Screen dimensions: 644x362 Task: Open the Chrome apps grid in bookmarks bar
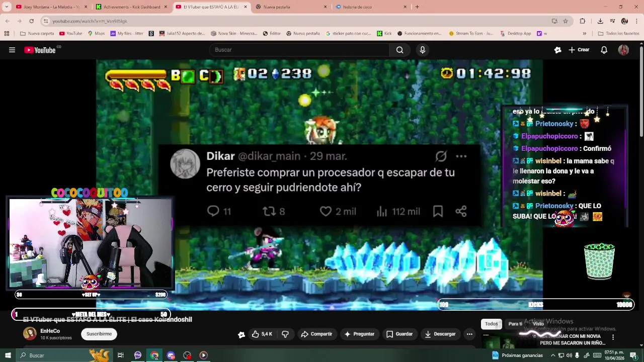[7, 34]
